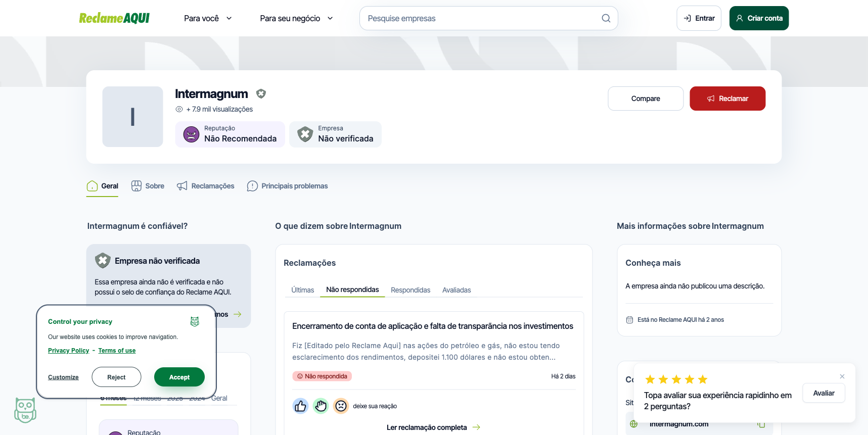Click the thumbs-up reaction icon
The width and height of the screenshot is (868, 435).
[x=300, y=406]
